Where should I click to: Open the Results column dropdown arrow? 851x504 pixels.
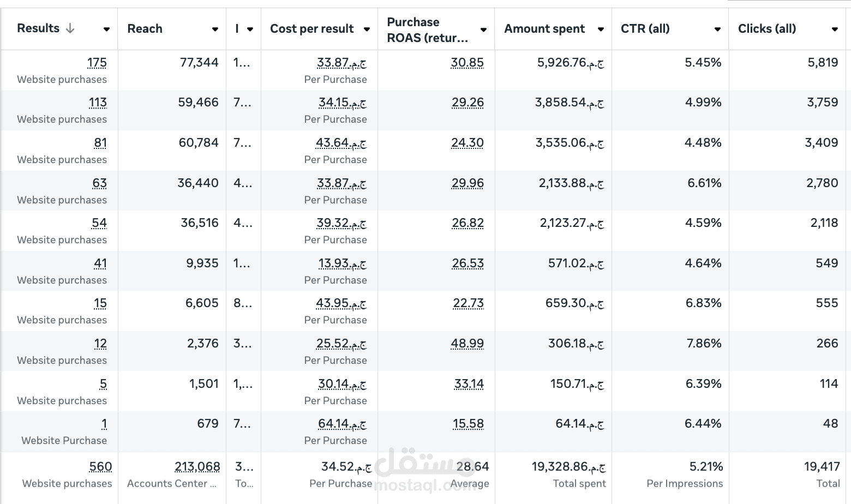click(x=106, y=29)
